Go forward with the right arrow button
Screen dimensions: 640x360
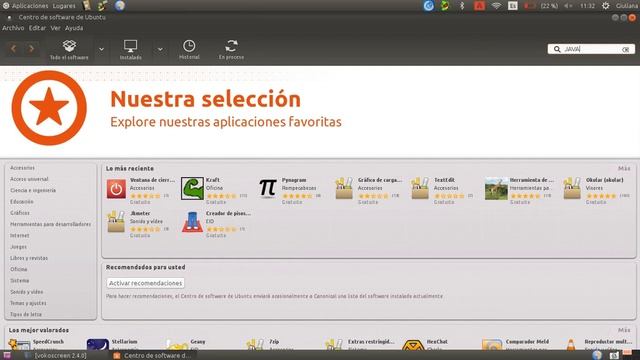click(31, 49)
